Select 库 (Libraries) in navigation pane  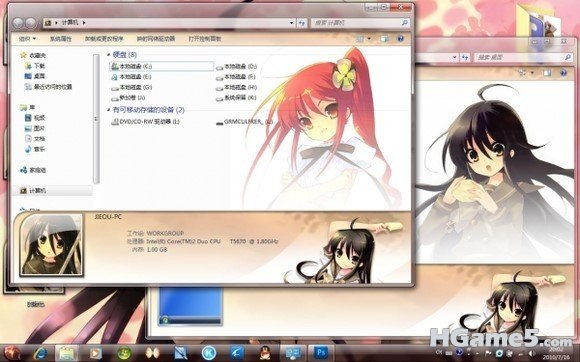click(x=28, y=108)
